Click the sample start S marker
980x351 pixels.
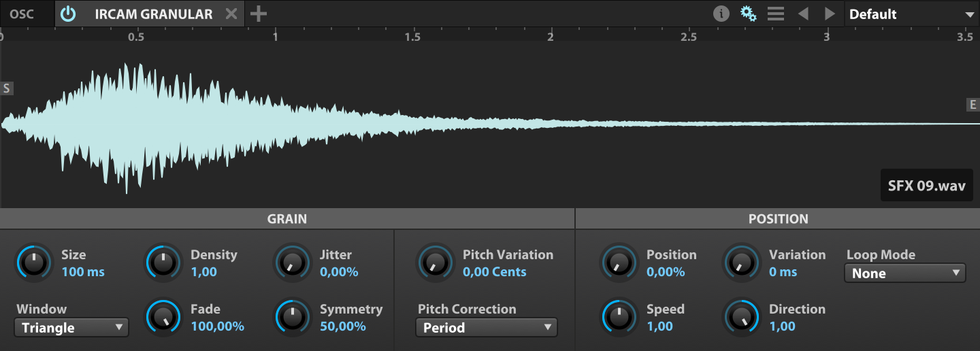click(7, 88)
